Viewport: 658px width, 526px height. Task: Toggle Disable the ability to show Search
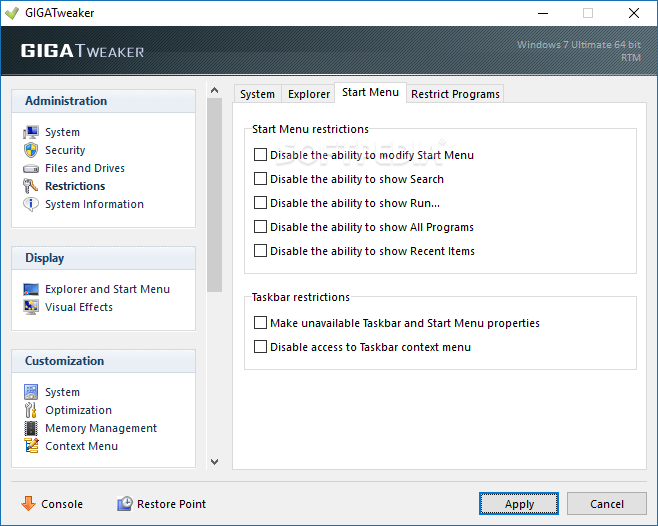[260, 179]
